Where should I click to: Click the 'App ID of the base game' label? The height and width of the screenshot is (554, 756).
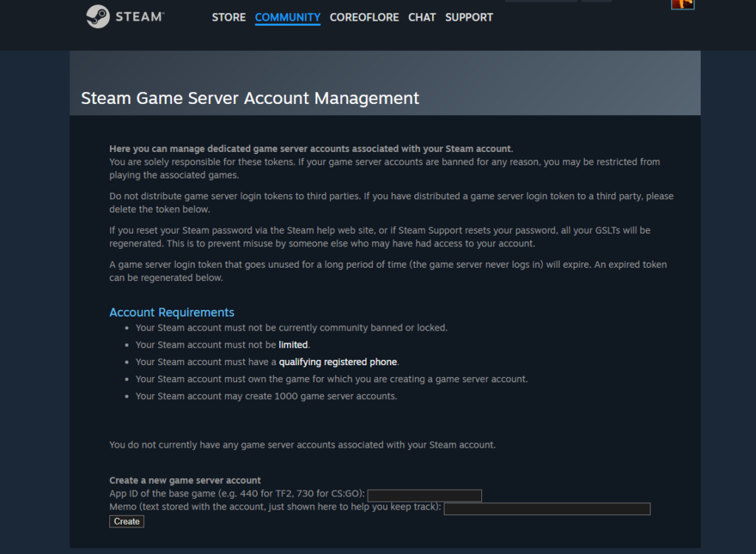click(237, 494)
